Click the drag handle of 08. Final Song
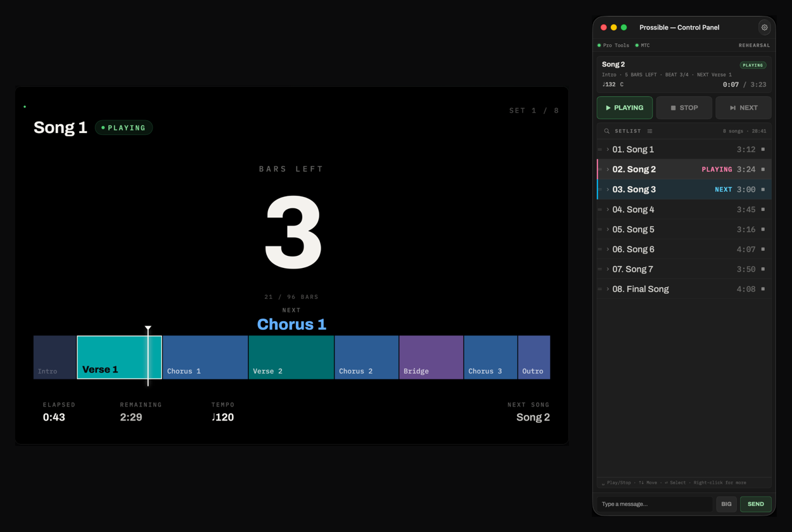The width and height of the screenshot is (792, 532). pyautogui.click(x=599, y=289)
